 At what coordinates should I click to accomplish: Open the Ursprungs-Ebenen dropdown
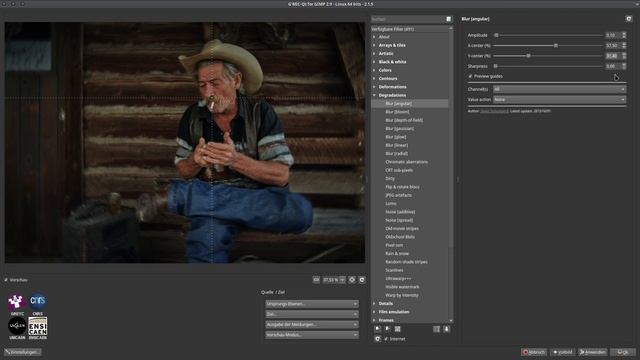312,304
